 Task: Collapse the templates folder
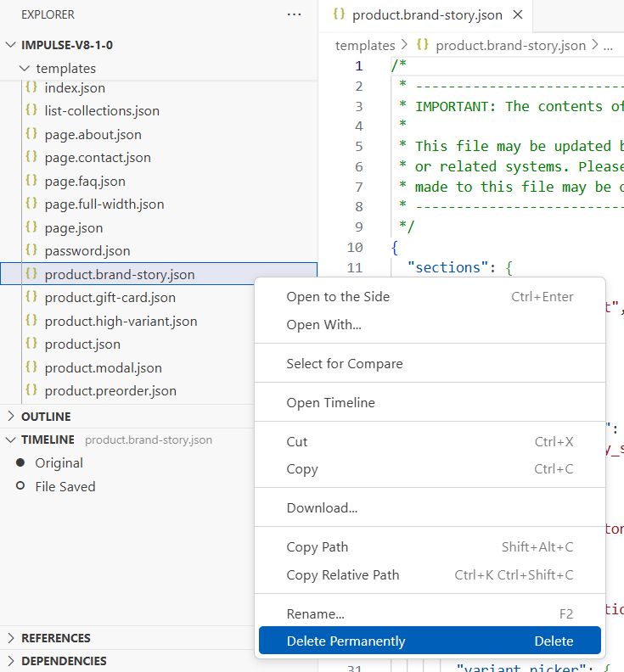25,69
